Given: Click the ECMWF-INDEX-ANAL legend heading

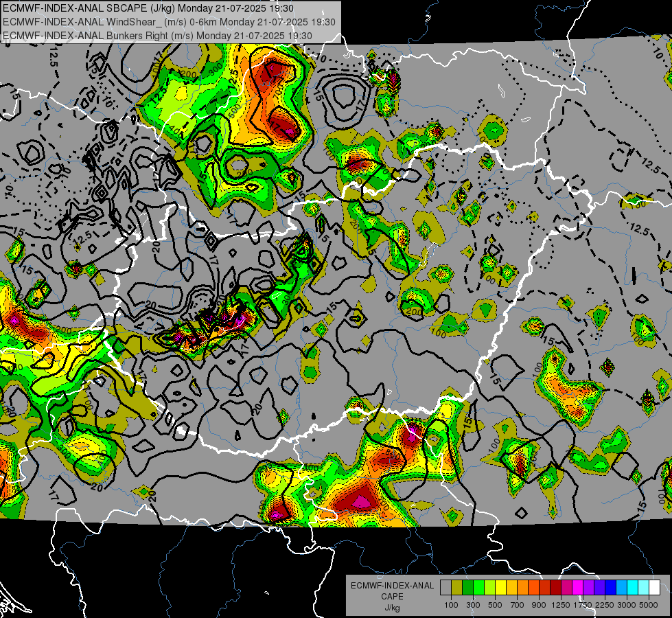Looking at the screenshot, I should [x=392, y=586].
